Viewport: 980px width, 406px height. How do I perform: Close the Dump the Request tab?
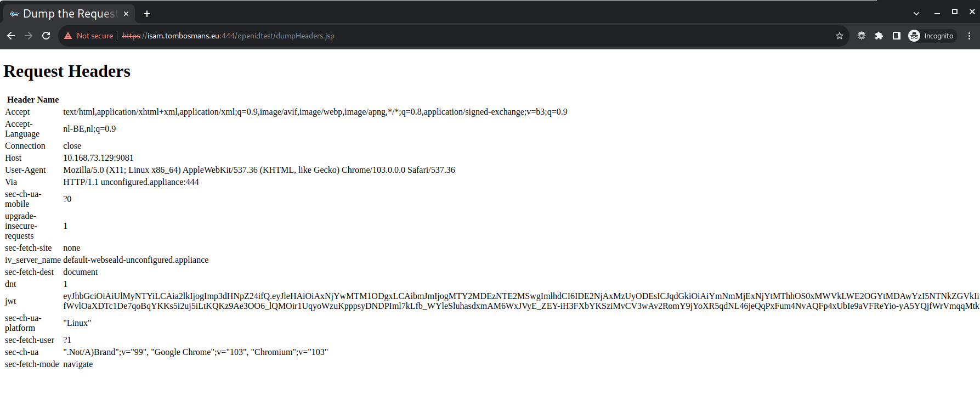(126, 14)
